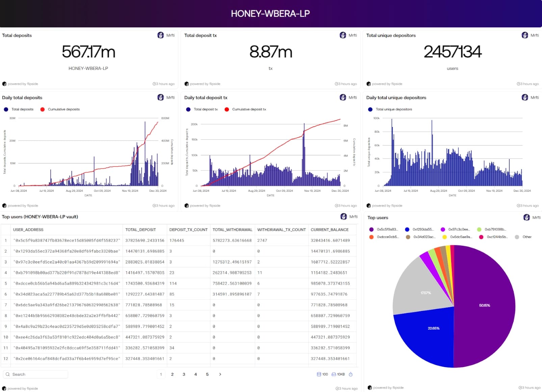Click flipside logo under Daily total unique depositors chart
The height and width of the screenshot is (392, 542).
368,206
